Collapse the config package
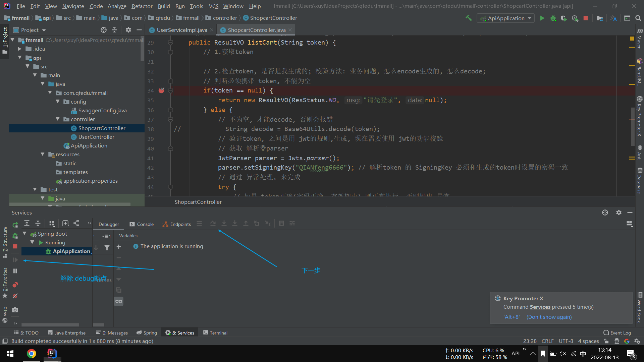This screenshot has width=644, height=362. [x=58, y=102]
